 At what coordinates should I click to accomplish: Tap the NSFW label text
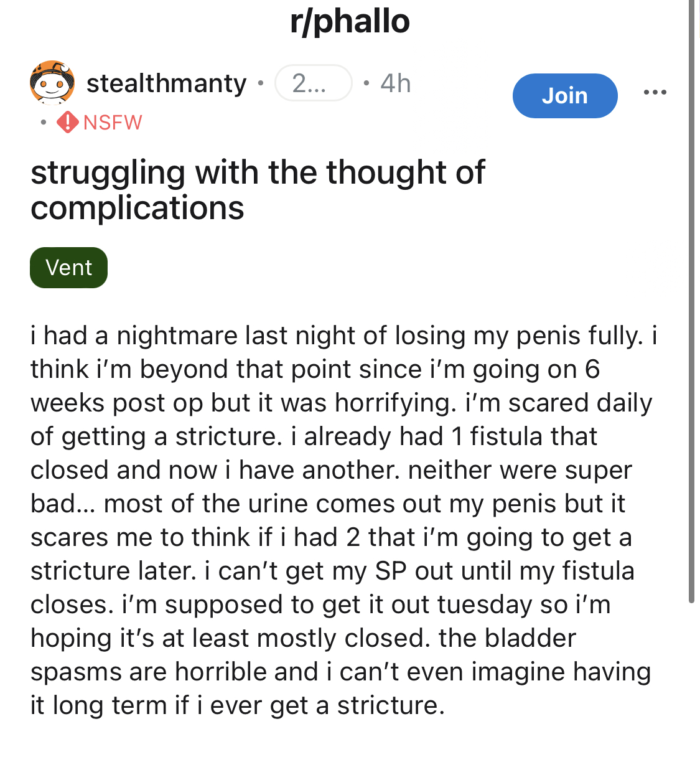pyautogui.click(x=113, y=122)
